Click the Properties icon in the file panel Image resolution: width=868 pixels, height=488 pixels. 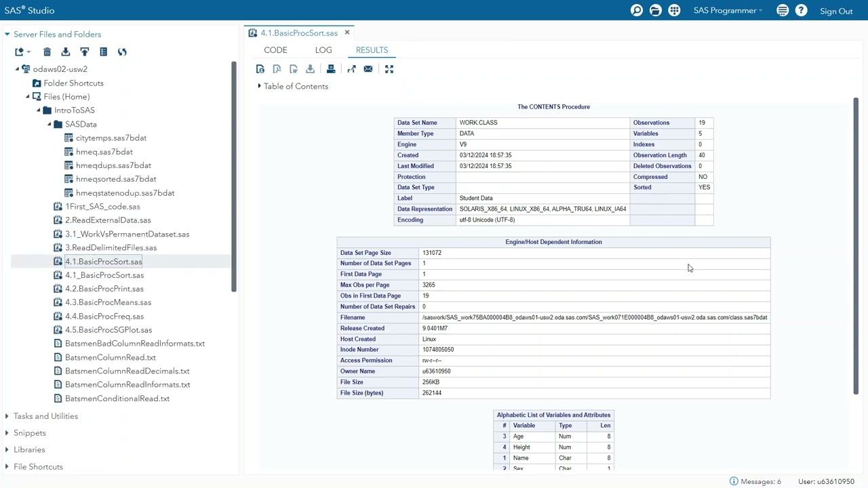tap(103, 52)
